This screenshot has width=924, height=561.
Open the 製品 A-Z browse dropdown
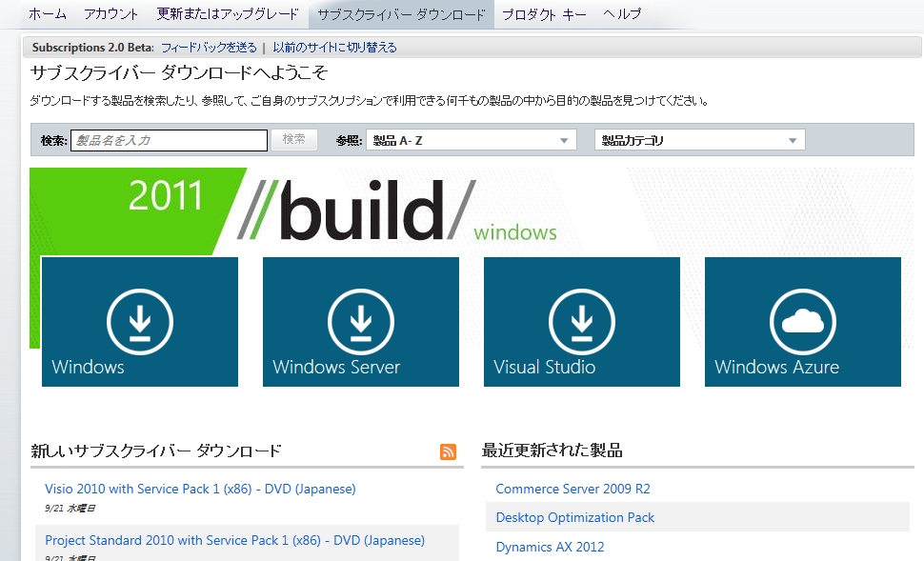pyautogui.click(x=471, y=140)
